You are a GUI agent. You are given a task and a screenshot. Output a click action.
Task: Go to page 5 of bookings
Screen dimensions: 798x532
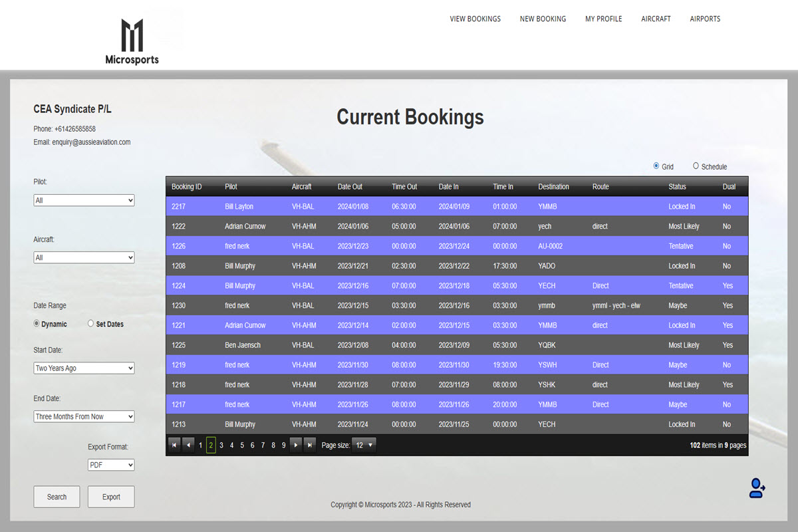pos(242,444)
